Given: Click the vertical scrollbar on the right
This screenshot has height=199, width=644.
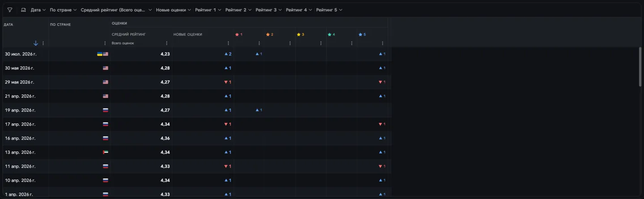Looking at the screenshot, I should (x=640, y=67).
